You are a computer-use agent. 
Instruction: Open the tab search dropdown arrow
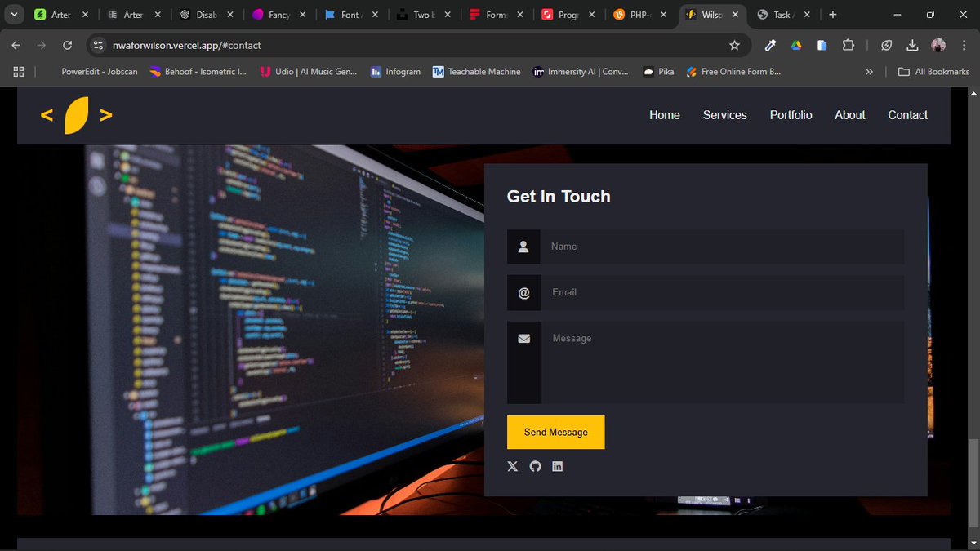[14, 15]
